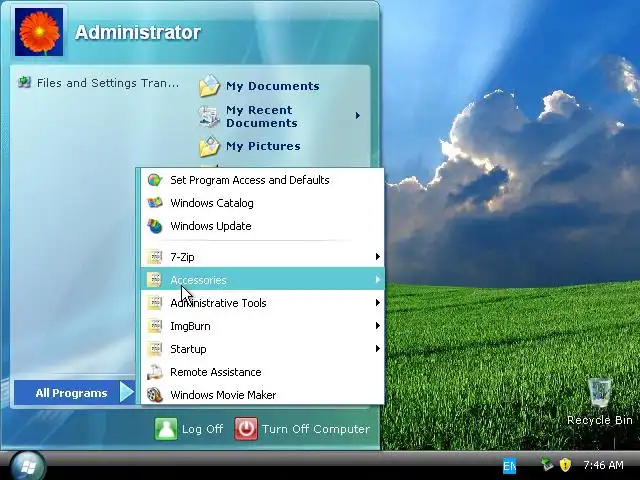
Task: Expand the 7-Zip submenu arrow
Action: 378,257
